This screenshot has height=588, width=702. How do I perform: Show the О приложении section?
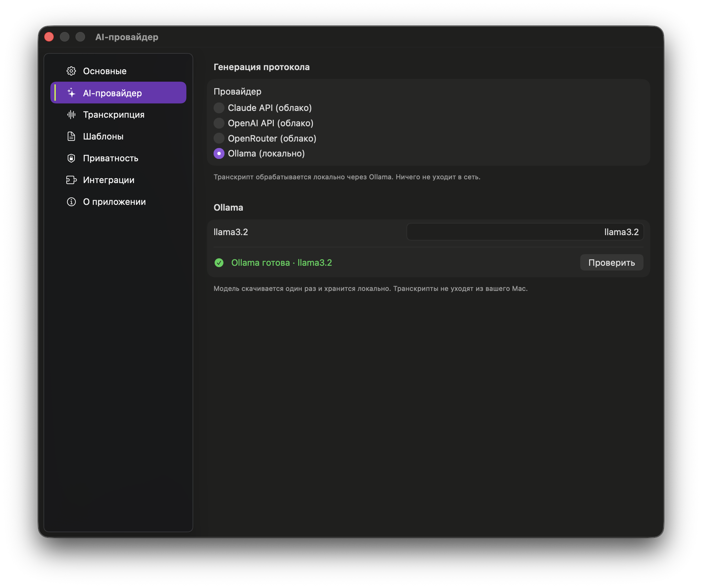coord(118,202)
